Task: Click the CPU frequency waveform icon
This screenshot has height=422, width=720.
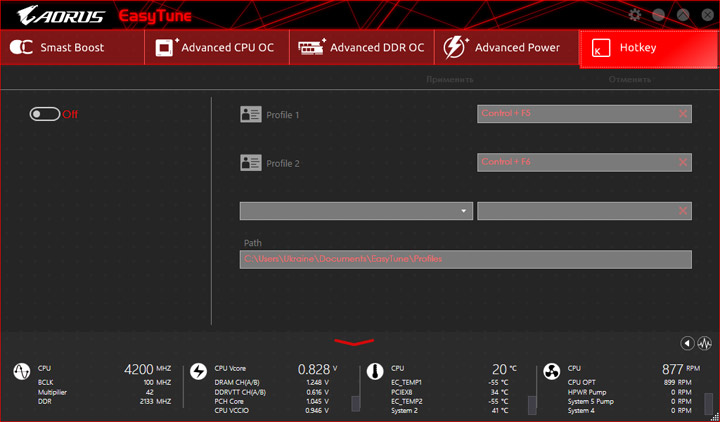Action: coord(21,371)
